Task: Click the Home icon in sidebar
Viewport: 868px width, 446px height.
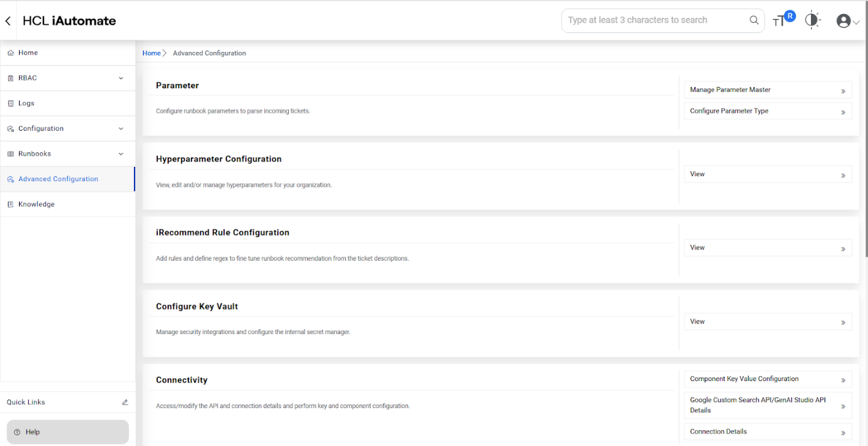Action: point(10,53)
